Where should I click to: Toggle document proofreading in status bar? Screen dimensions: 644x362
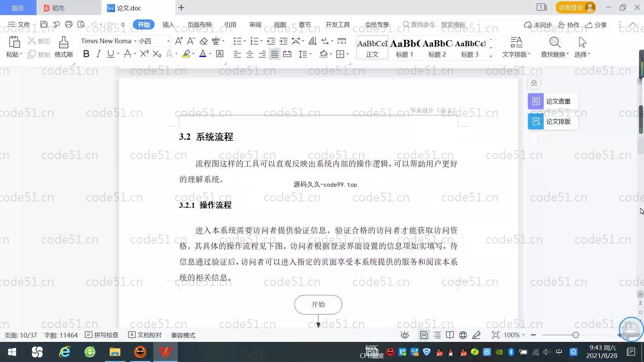[x=145, y=335]
